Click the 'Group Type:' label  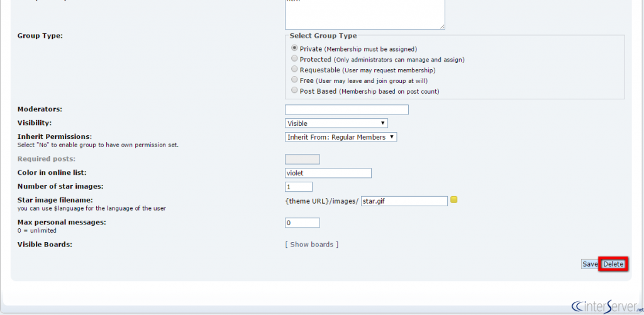pyautogui.click(x=40, y=36)
